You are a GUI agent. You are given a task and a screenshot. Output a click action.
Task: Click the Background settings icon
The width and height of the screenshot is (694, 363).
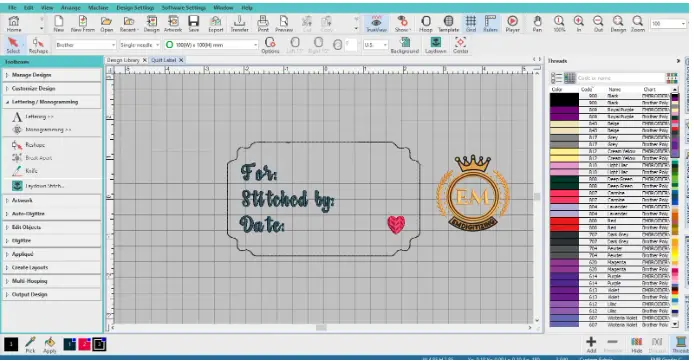(x=405, y=45)
